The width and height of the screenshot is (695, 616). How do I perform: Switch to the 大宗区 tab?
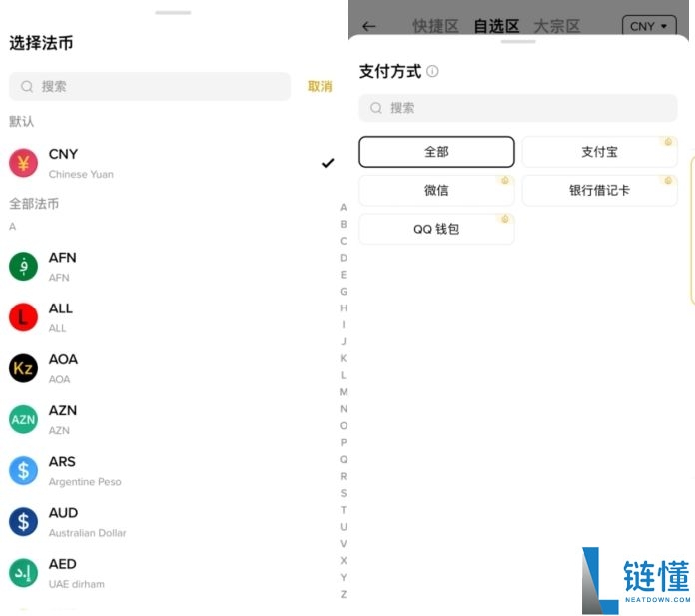pos(557,26)
